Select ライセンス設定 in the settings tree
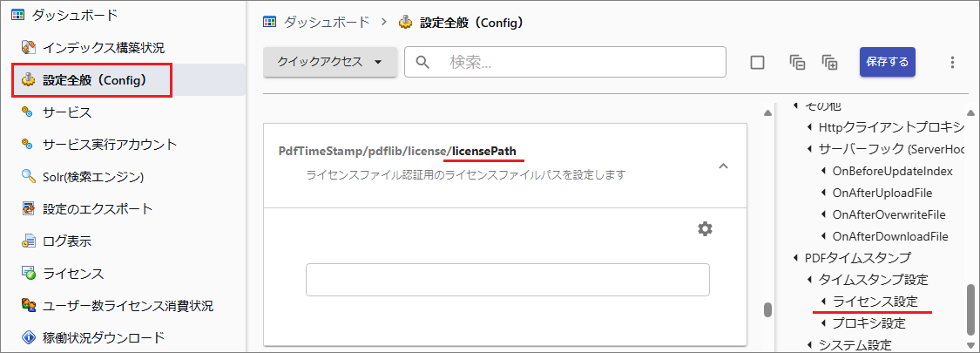 pyautogui.click(x=875, y=302)
